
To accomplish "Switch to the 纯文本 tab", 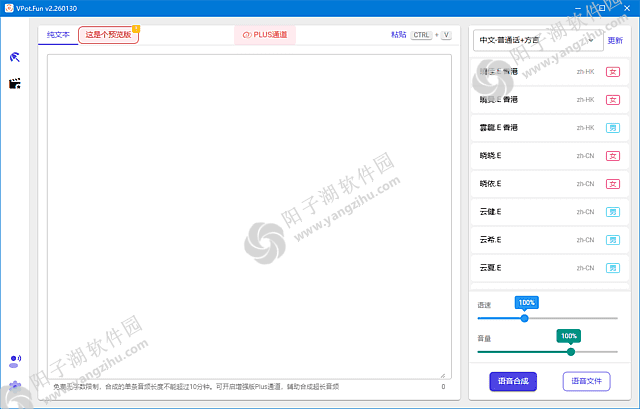I will pyautogui.click(x=58, y=35).
